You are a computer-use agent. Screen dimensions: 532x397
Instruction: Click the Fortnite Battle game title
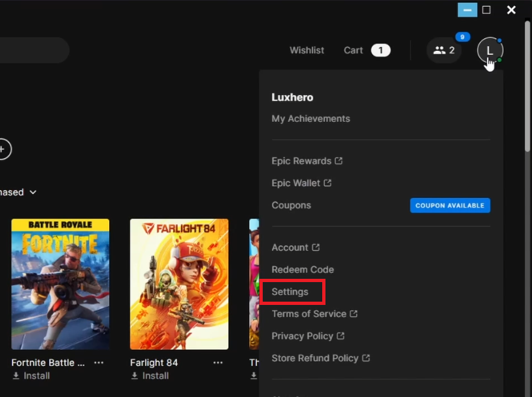pyautogui.click(x=48, y=362)
